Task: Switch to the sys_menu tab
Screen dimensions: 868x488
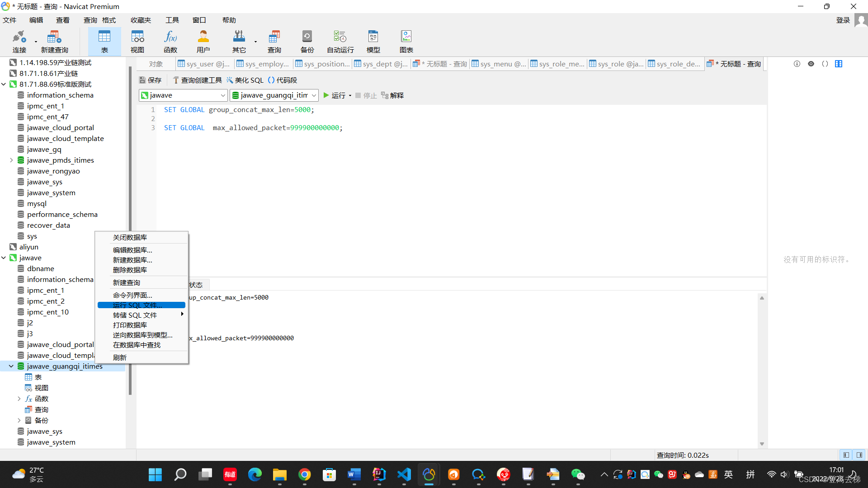Action: click(499, 64)
